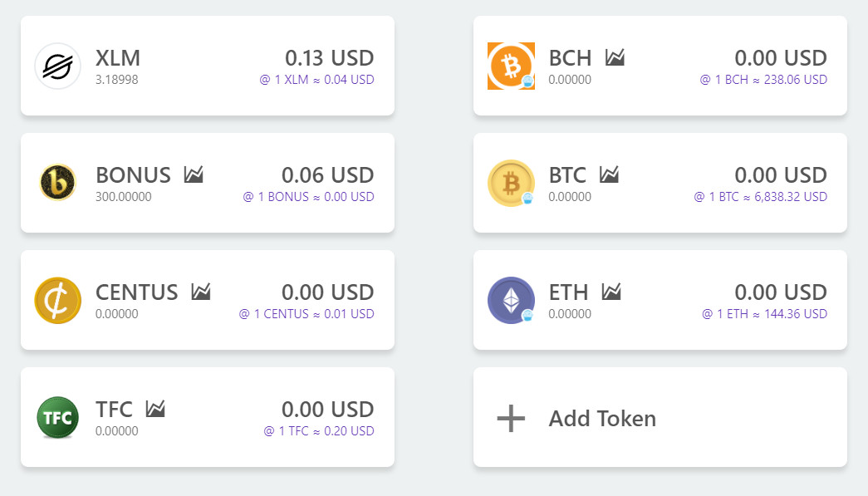This screenshot has height=496, width=868.
Task: Open the chart icon beside CENTUS
Action: coord(201,292)
